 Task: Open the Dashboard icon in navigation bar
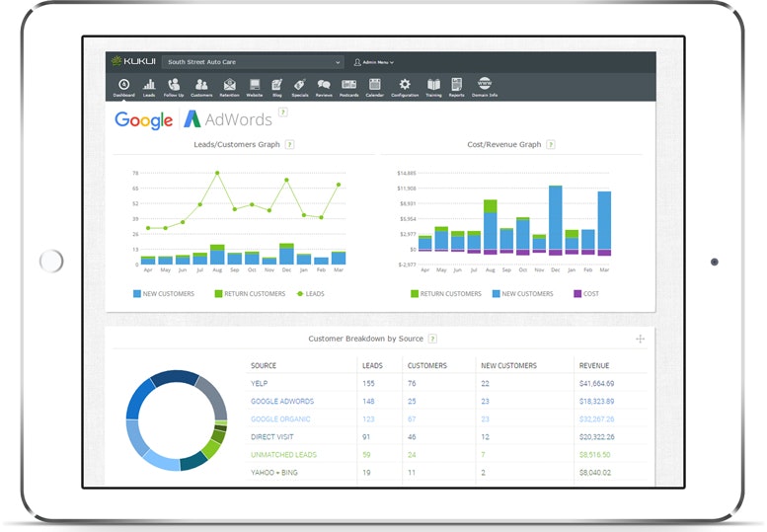[x=123, y=86]
